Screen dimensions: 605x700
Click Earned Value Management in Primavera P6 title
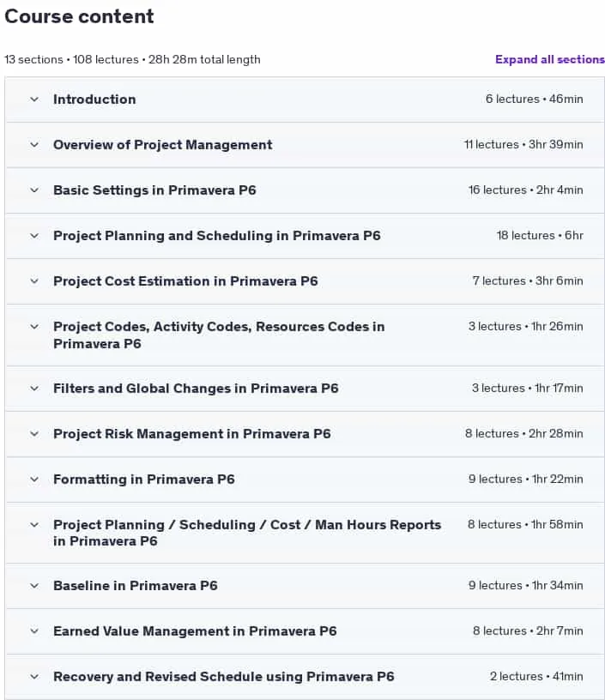click(x=195, y=631)
